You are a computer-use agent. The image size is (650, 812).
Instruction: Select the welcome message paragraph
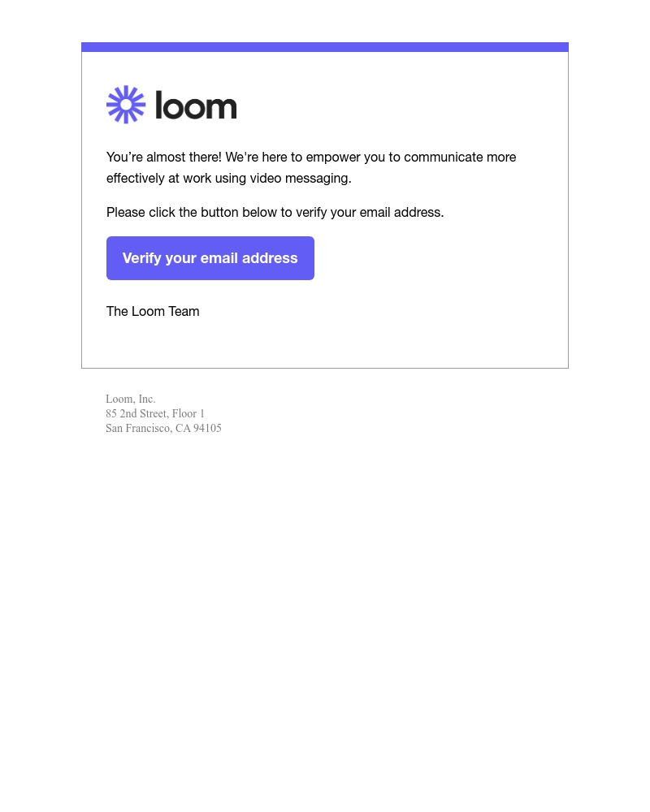[x=311, y=167]
